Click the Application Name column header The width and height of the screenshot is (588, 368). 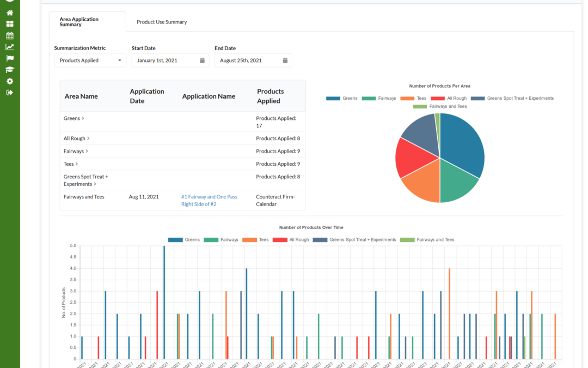click(209, 96)
